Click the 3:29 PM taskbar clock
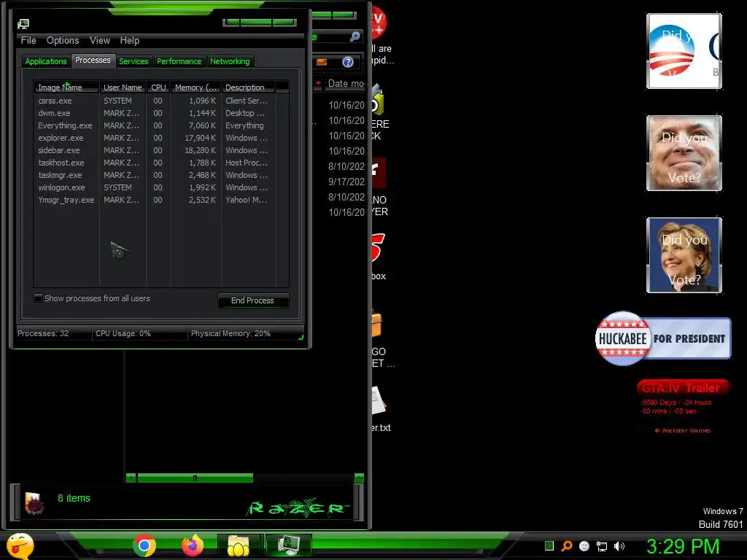This screenshot has height=560, width=747. (x=683, y=546)
